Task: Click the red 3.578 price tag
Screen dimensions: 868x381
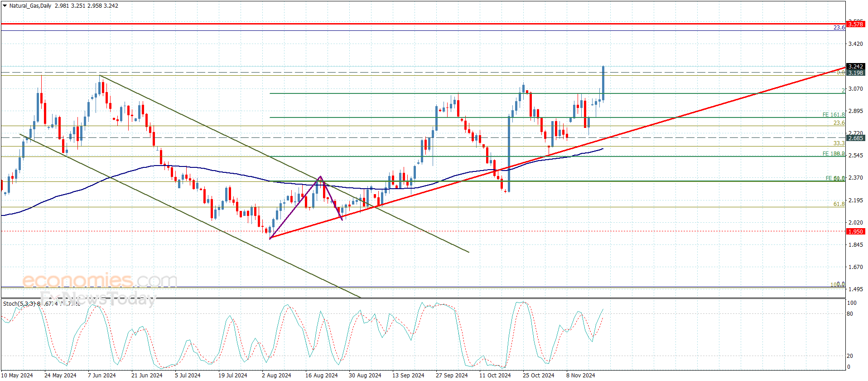Action: [x=855, y=24]
